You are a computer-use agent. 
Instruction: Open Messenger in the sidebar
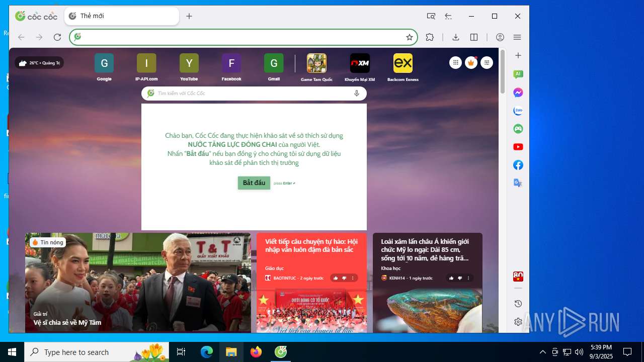[518, 93]
